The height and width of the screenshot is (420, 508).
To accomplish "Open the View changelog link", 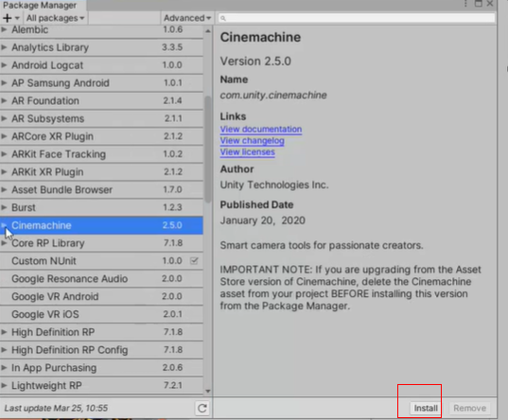I will [252, 141].
